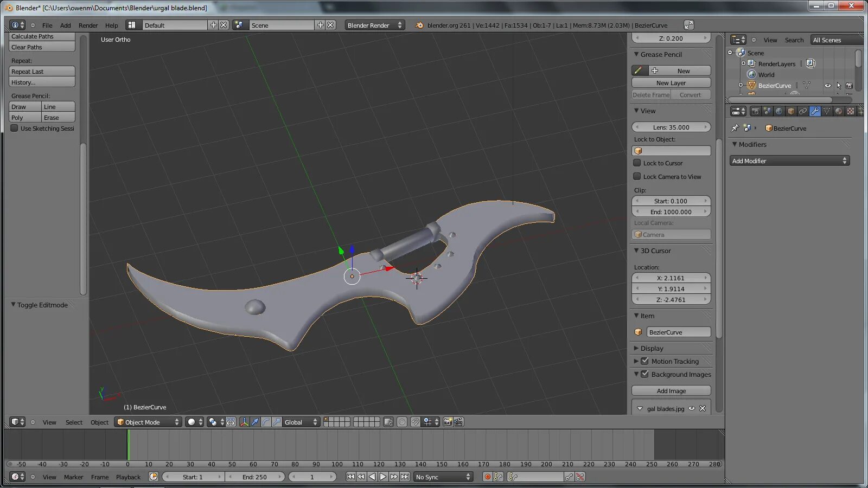The image size is (868, 488).
Task: Click the Repeat Last button
Action: pos(42,71)
